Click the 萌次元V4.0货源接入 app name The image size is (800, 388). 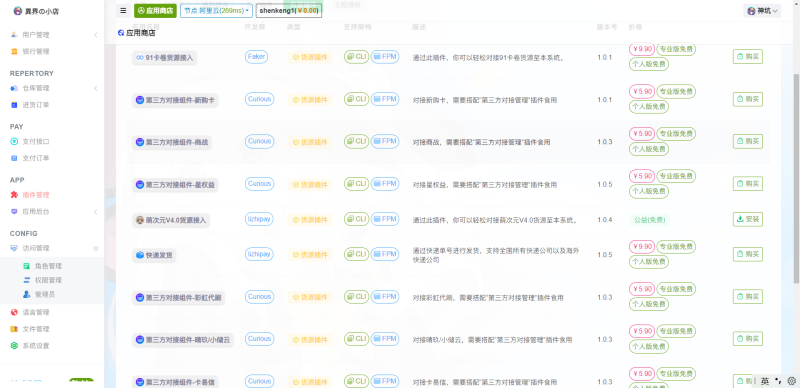pos(171,221)
